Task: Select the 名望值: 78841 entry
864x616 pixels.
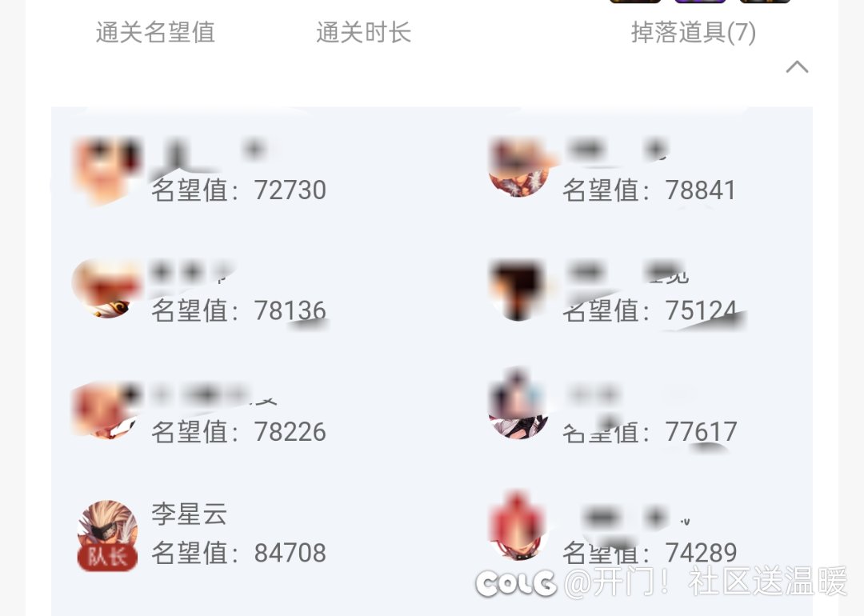Action: click(649, 190)
